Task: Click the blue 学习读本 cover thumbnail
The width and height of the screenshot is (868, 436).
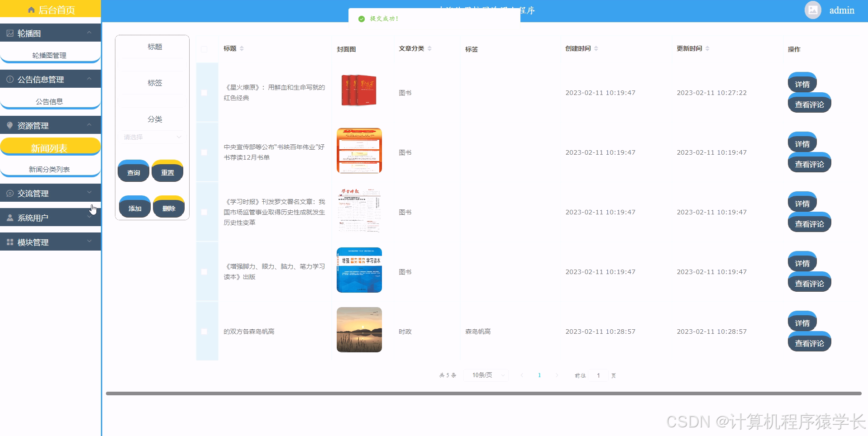Action: pos(359,270)
